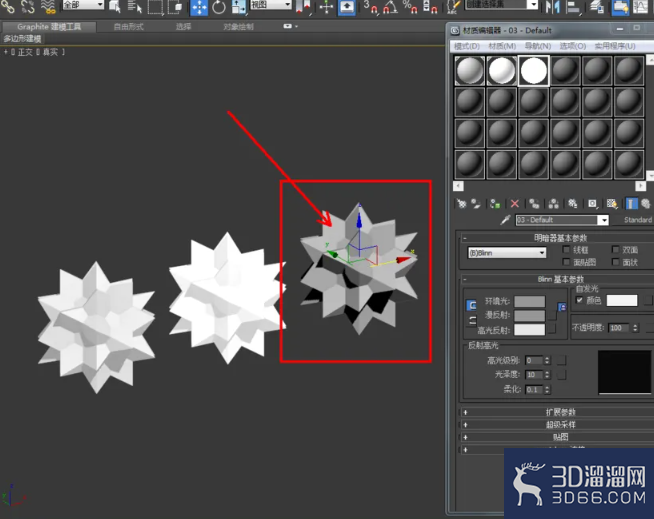The height and width of the screenshot is (519, 654).
Task: Uncheck the 自发光 颜色 checkbox
Action: [x=579, y=300]
